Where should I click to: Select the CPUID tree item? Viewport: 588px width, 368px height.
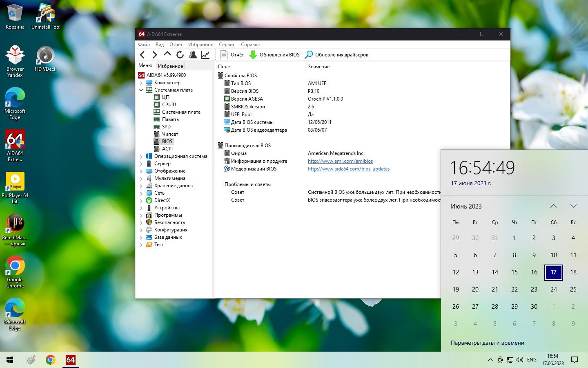coord(169,105)
